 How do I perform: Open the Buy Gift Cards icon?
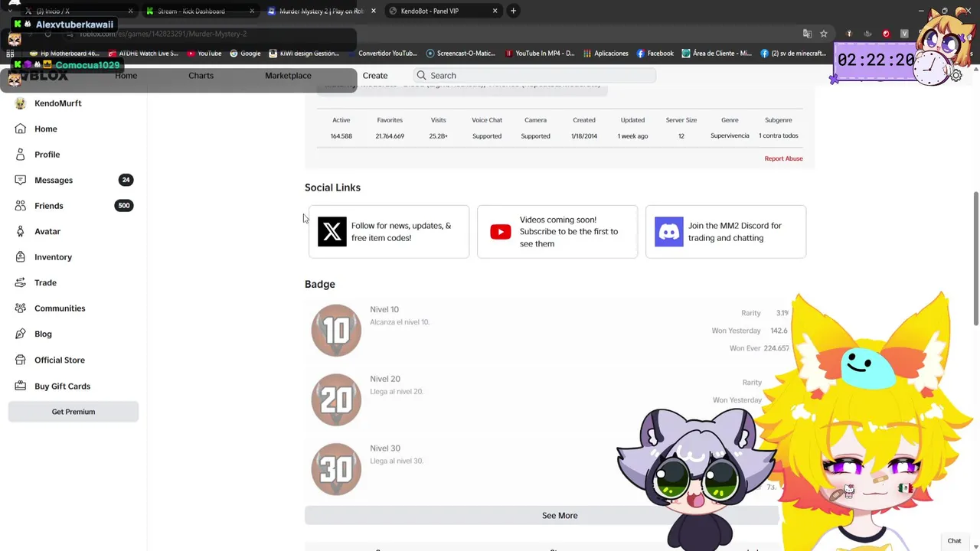[x=21, y=386]
